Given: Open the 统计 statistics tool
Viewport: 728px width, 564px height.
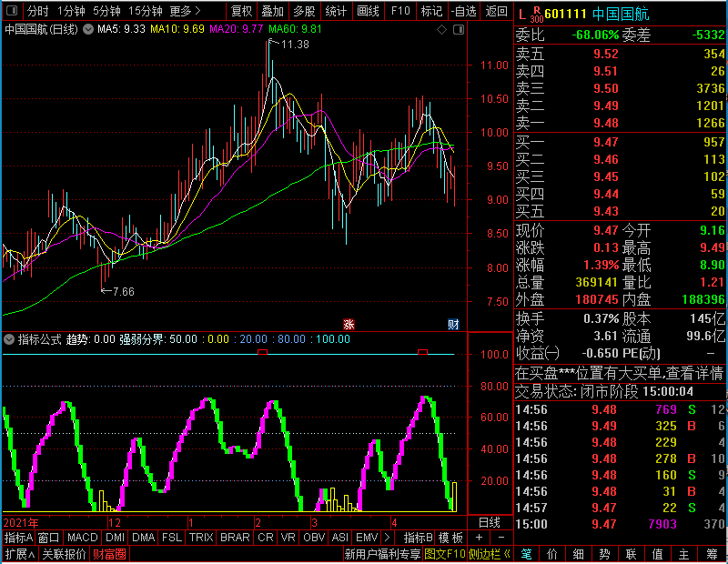Looking at the screenshot, I should 336,11.
